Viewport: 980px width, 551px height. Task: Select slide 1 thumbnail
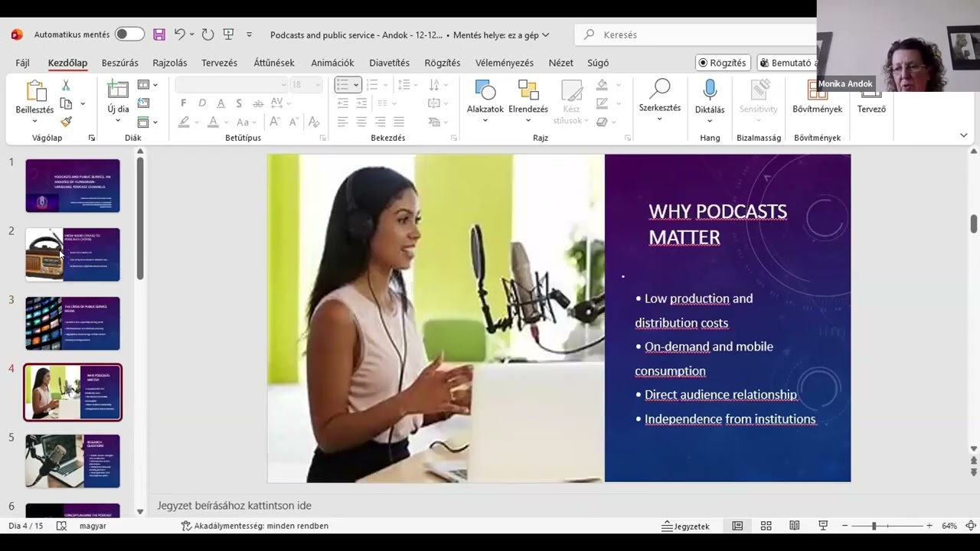tap(73, 186)
